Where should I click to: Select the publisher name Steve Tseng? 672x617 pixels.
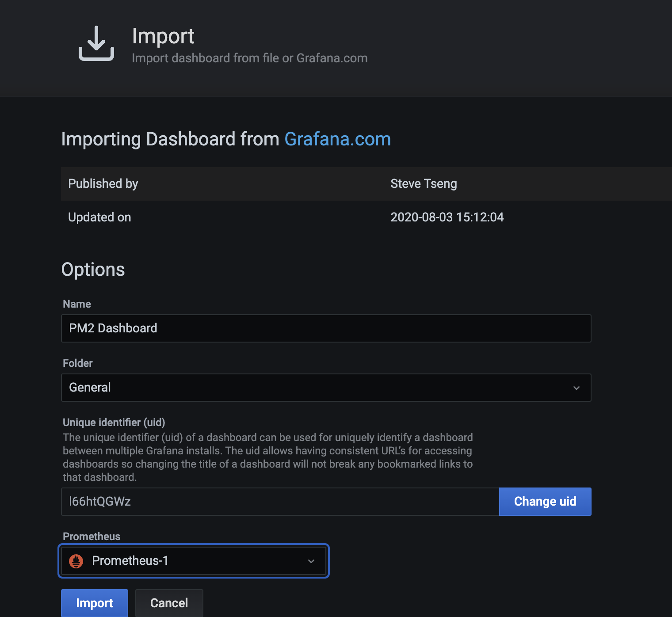click(x=424, y=184)
